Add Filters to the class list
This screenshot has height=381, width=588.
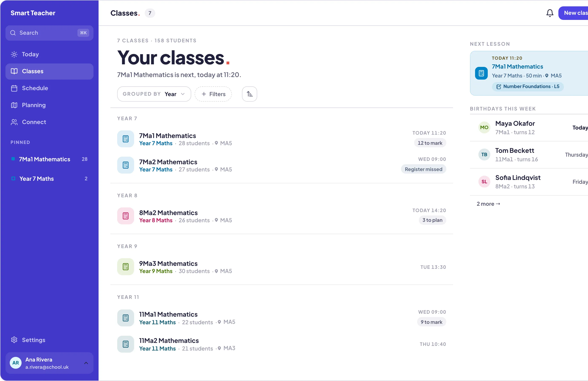click(213, 94)
